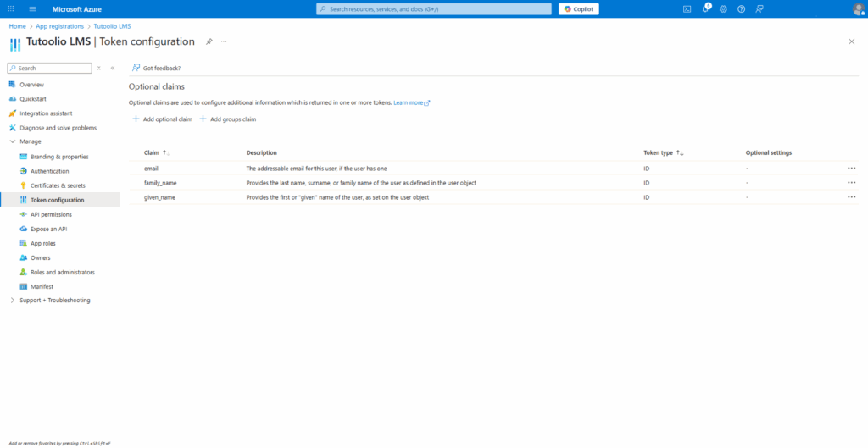Viewport: 868px width, 448px height.
Task: Pin the Token configuration blade
Action: tap(209, 41)
